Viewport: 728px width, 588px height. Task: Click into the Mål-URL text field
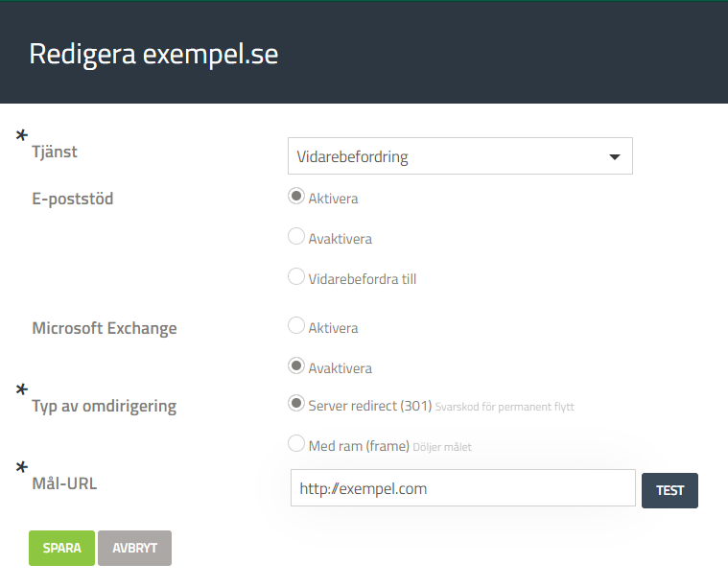tap(462, 488)
